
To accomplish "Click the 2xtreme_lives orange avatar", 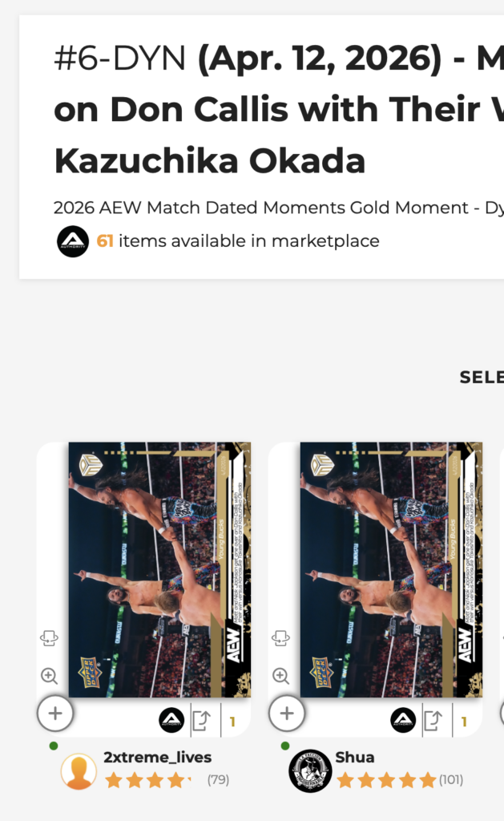I will [79, 771].
